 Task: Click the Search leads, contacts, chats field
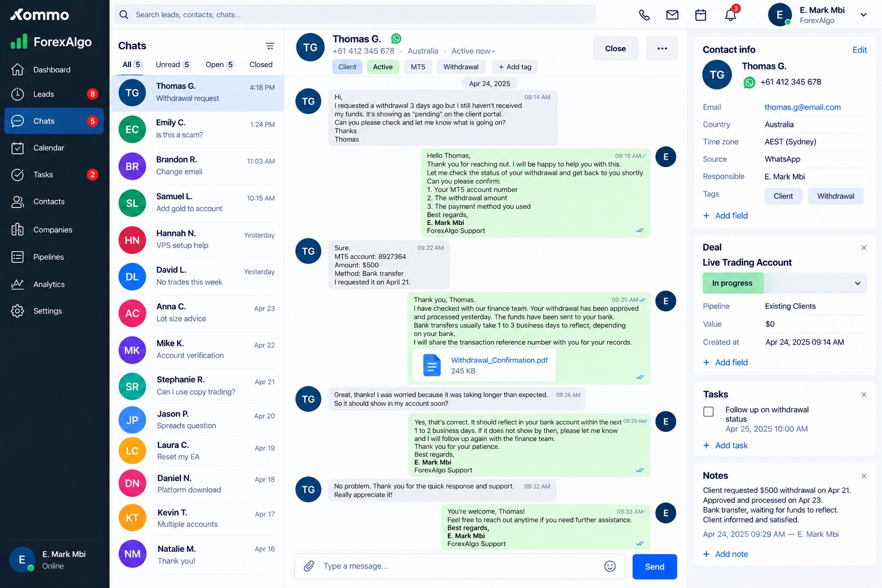(355, 14)
